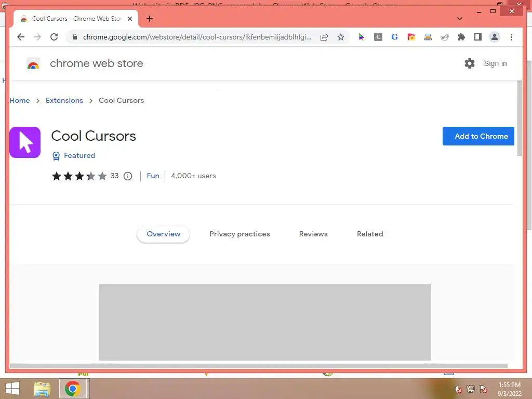Open the Extensions puzzle piece menu
532x399 pixels.
point(461,37)
